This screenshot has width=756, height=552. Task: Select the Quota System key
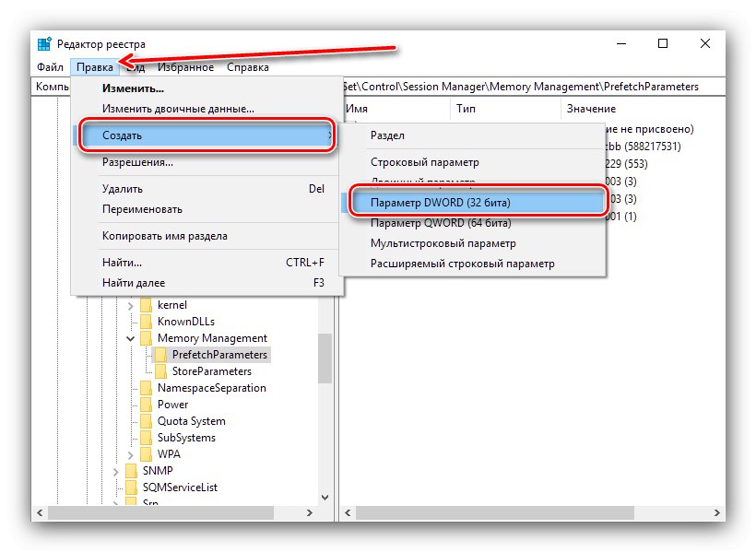tap(192, 421)
